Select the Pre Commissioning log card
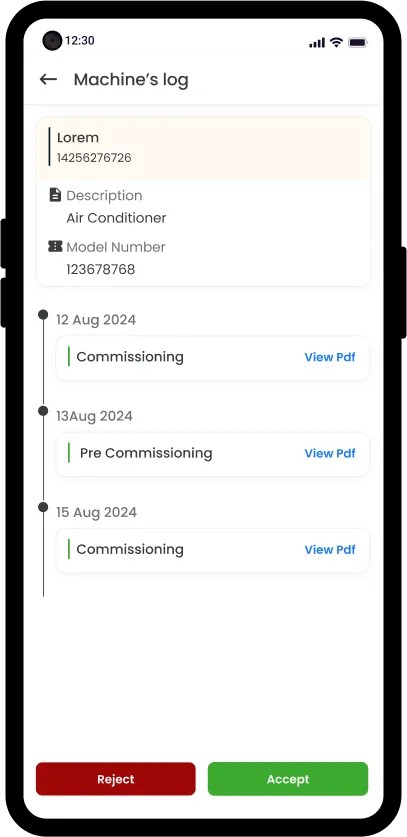This screenshot has width=407, height=837. click(213, 454)
